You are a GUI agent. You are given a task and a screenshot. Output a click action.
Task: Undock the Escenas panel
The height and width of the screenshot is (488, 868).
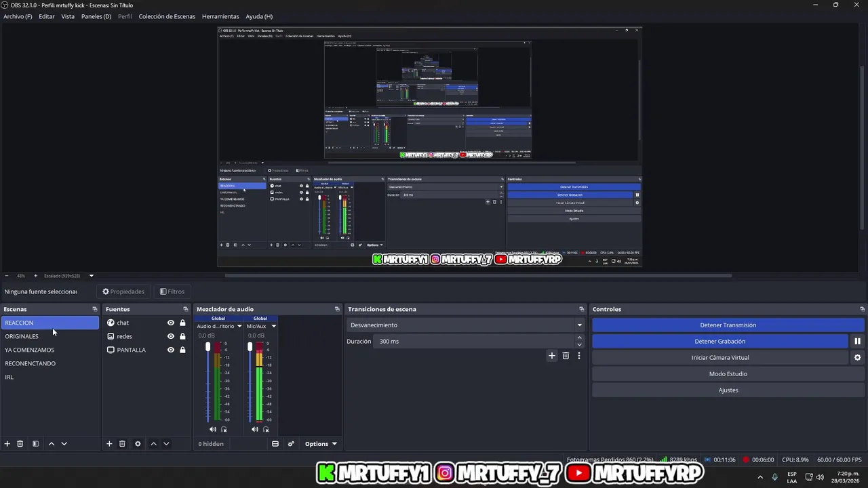95,309
